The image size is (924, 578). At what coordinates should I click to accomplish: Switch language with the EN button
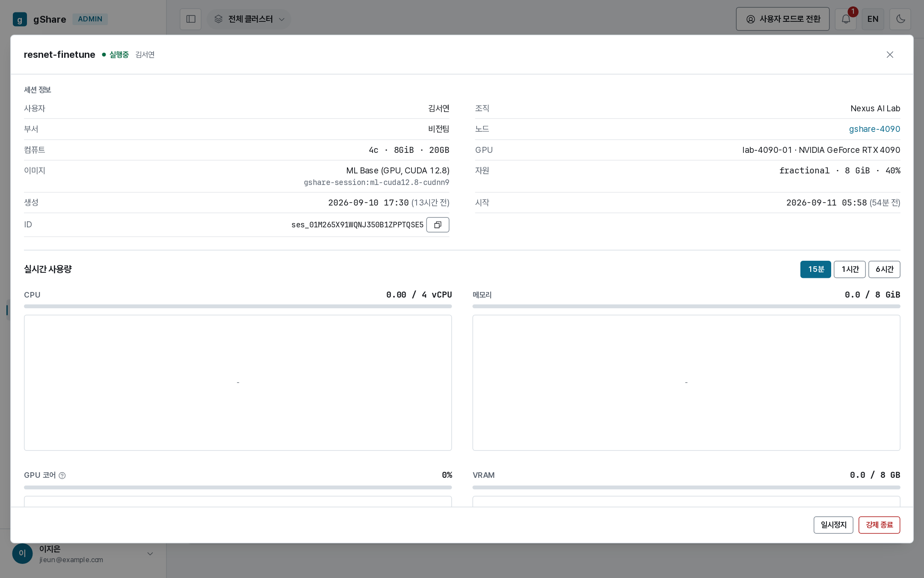[873, 19]
